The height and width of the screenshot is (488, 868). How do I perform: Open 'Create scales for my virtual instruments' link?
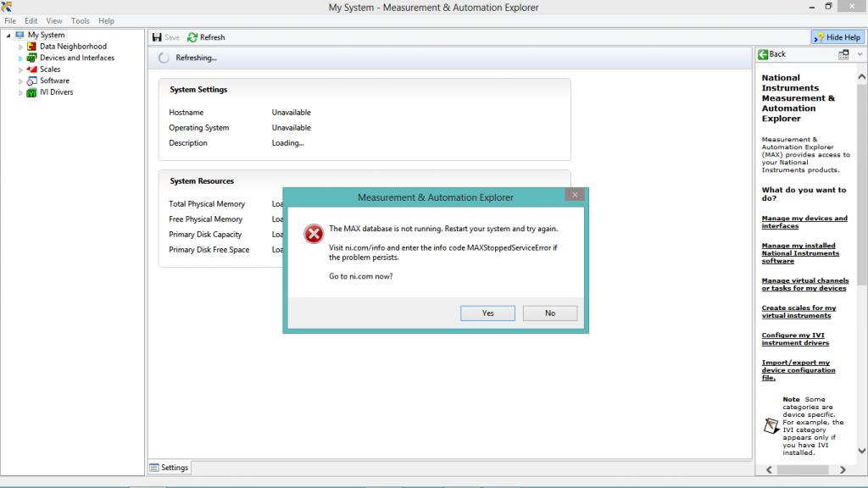798,312
